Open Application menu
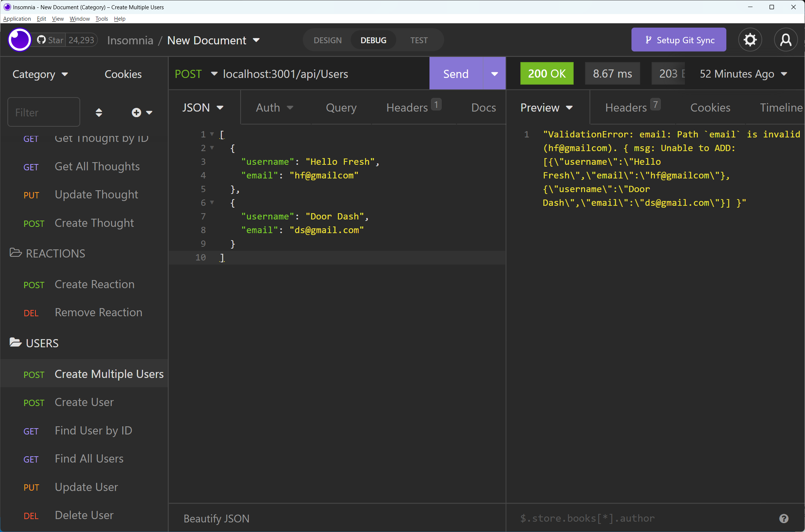The image size is (805, 532). coord(17,19)
